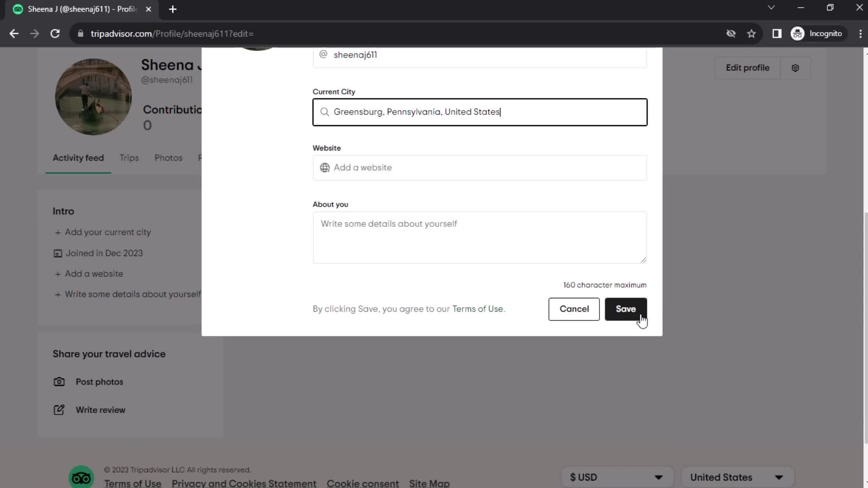Click the TripAdvisor owl logo icon
Screen dimensions: 868x488
(81, 477)
